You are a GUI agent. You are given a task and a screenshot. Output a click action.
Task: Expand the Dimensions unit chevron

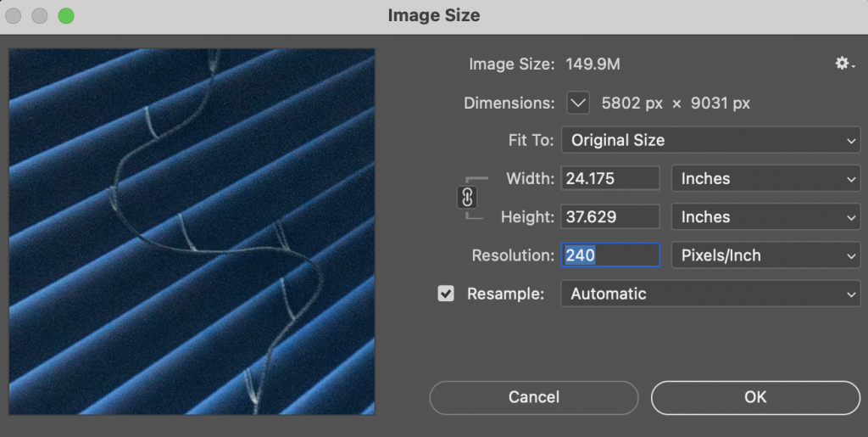click(578, 103)
